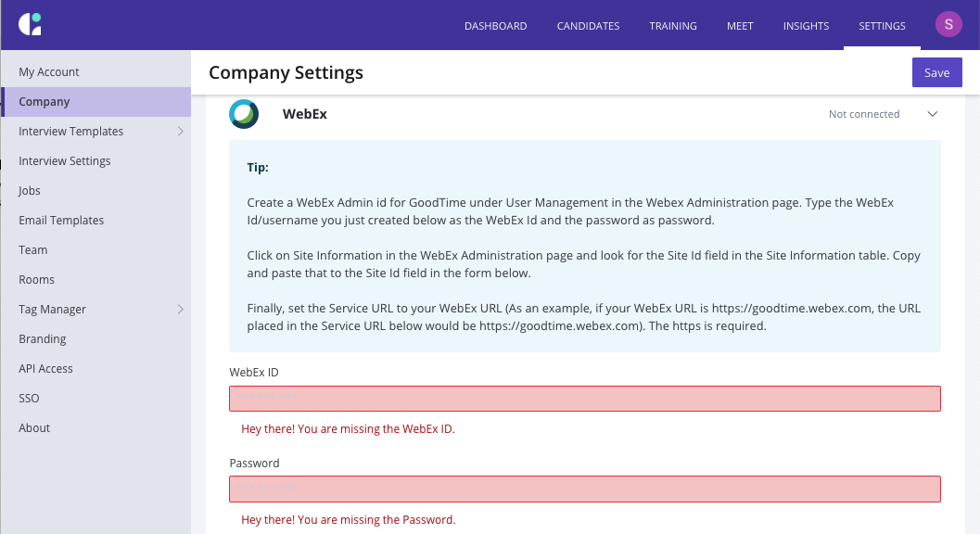Expand the Tag Manager submenu
This screenshot has height=534, width=980.
(180, 310)
